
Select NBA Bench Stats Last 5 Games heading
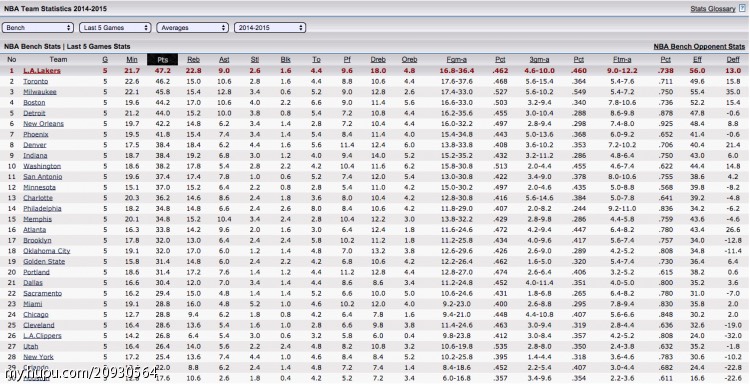click(67, 46)
